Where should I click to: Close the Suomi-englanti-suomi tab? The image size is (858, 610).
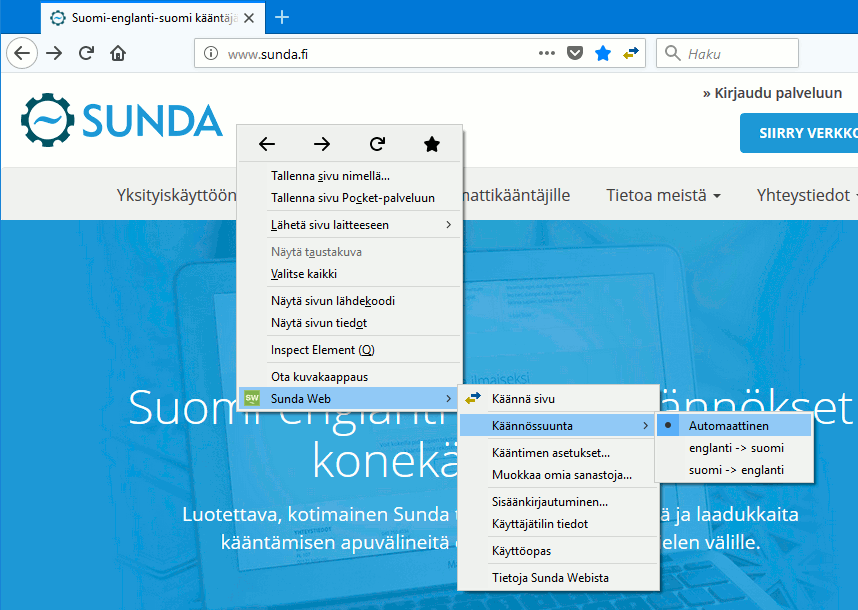(x=249, y=18)
